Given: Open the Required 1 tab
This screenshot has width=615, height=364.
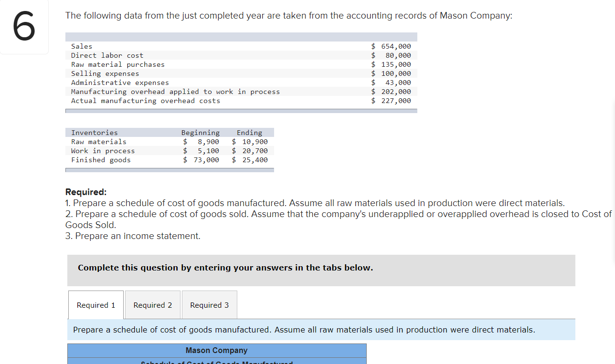Looking at the screenshot, I should point(96,305).
